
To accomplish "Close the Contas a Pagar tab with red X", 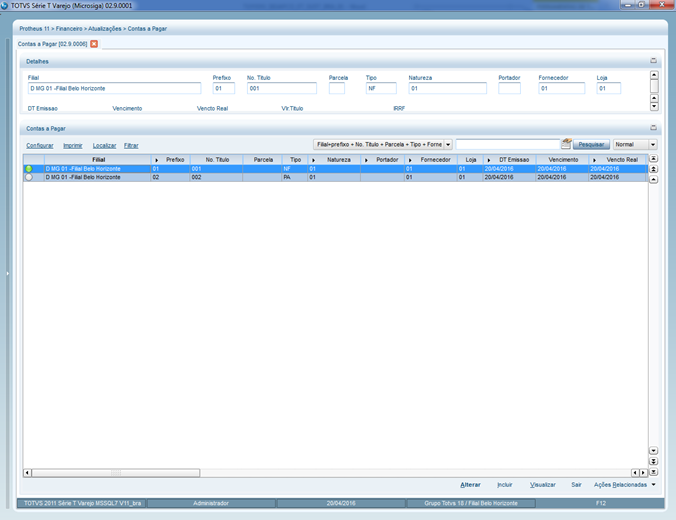I will coord(94,44).
